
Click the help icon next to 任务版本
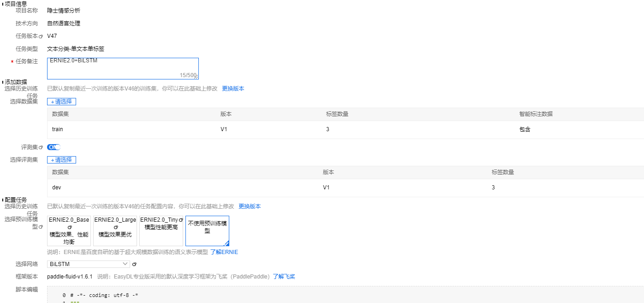pos(41,36)
